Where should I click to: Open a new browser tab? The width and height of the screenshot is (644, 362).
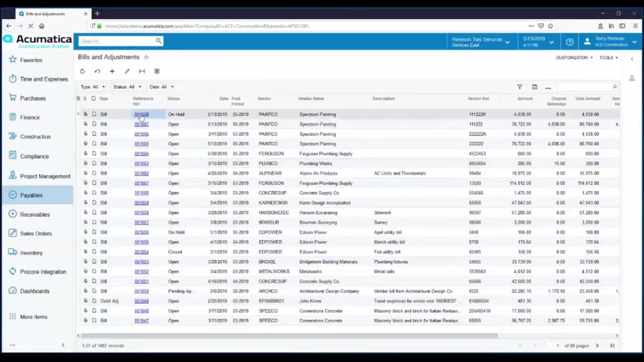click(97, 14)
